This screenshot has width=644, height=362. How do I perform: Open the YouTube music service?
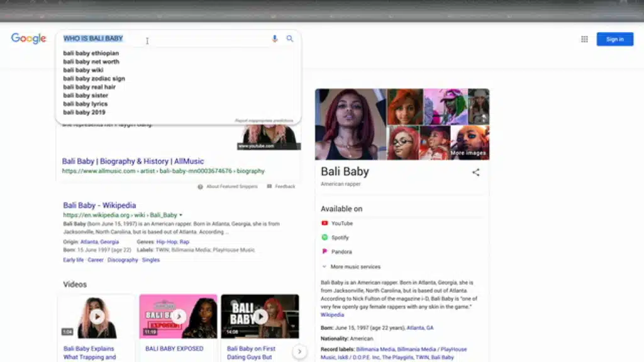click(341, 223)
